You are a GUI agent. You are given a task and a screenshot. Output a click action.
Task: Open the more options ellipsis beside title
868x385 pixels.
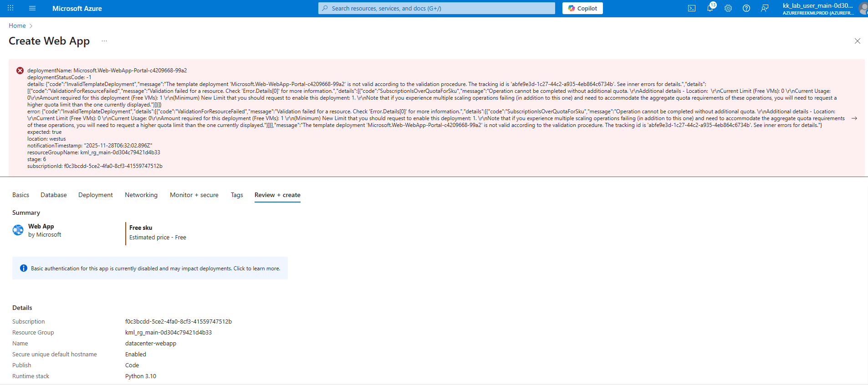104,41
